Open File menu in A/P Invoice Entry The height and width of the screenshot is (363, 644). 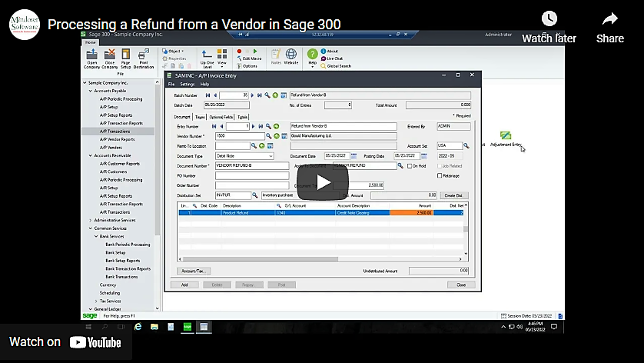[171, 85]
